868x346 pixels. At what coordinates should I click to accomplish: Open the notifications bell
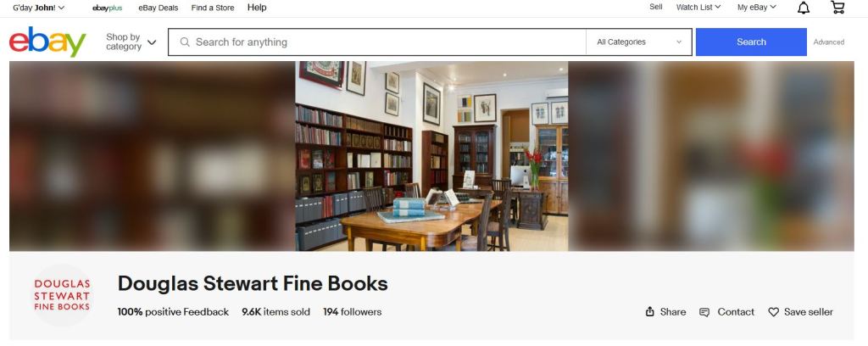[x=804, y=8]
